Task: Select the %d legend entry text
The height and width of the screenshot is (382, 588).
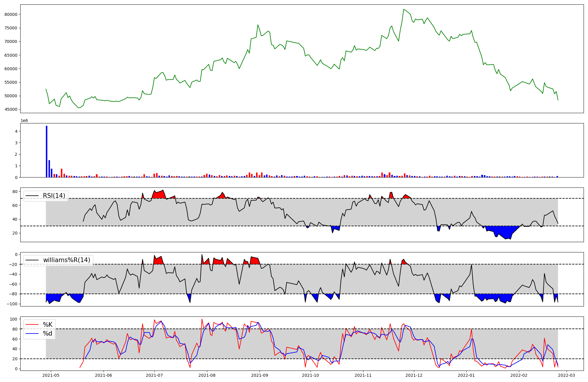Action: 48,334
